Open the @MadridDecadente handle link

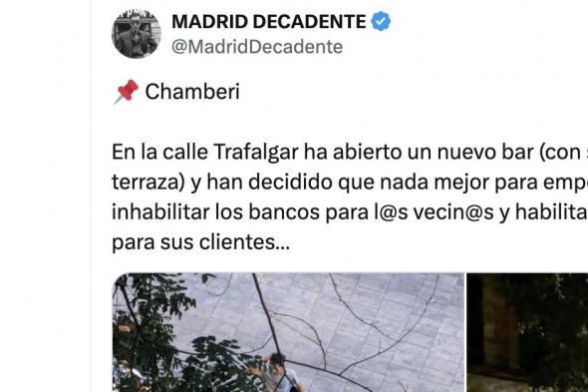(x=257, y=47)
